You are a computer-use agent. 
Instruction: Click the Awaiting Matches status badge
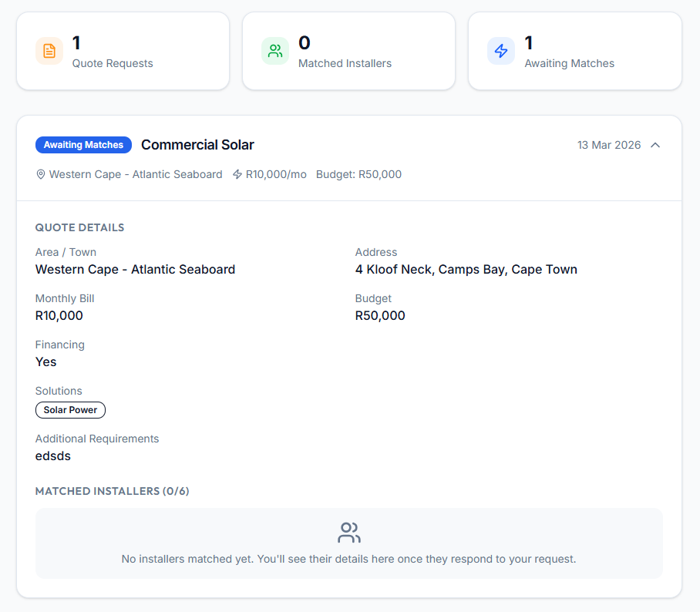[x=83, y=145]
